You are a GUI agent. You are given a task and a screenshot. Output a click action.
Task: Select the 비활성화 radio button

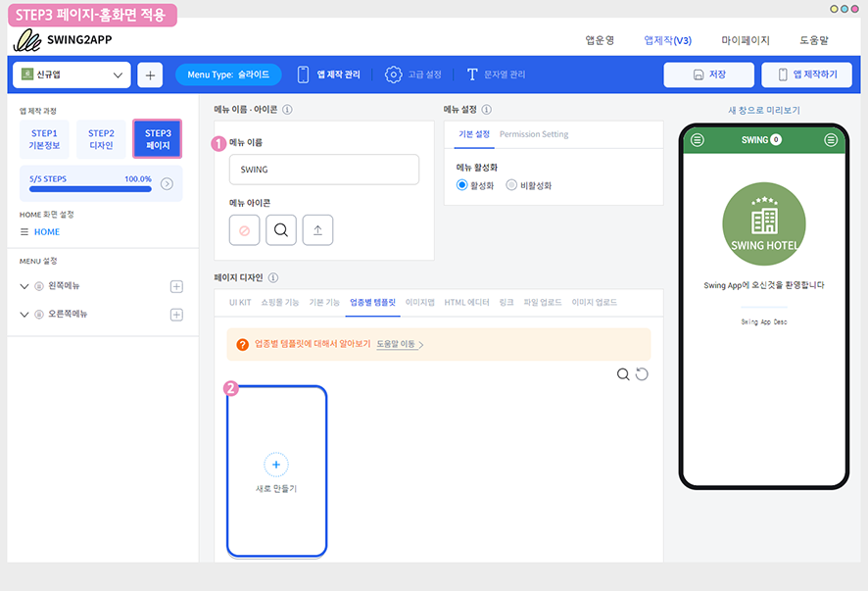511,185
